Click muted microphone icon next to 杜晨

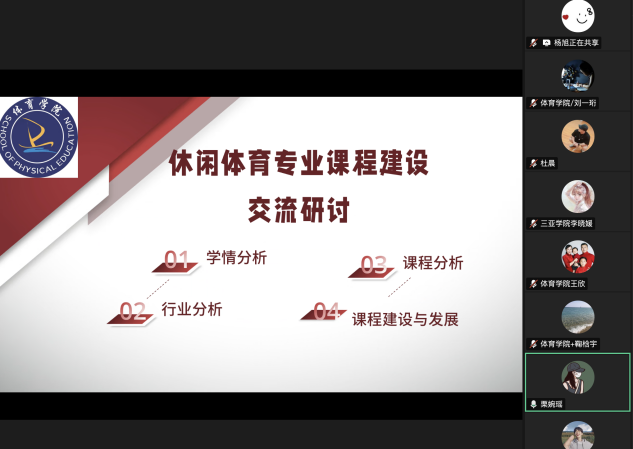tap(534, 163)
